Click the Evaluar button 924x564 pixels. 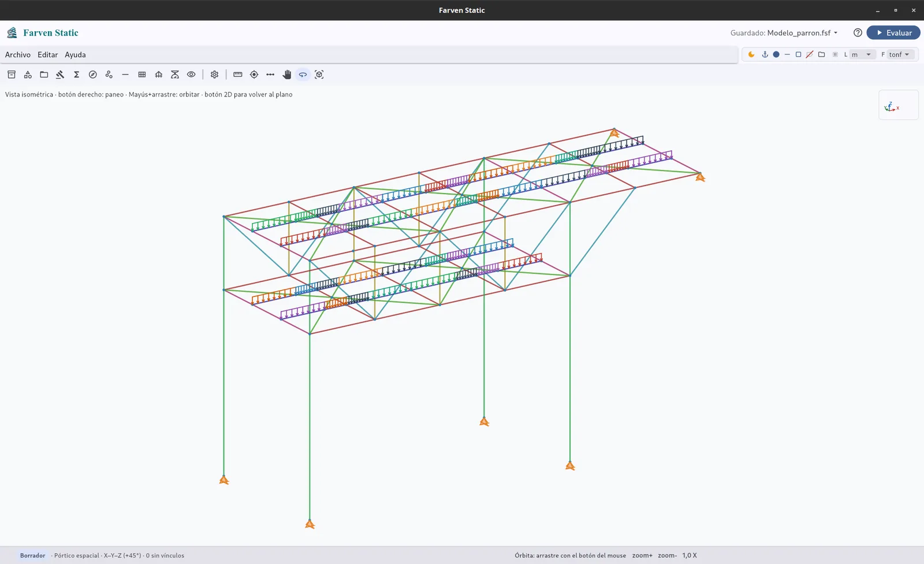(893, 33)
